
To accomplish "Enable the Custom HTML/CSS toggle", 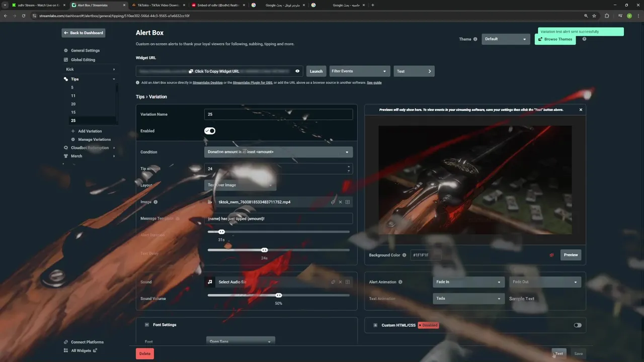I will pos(578,325).
